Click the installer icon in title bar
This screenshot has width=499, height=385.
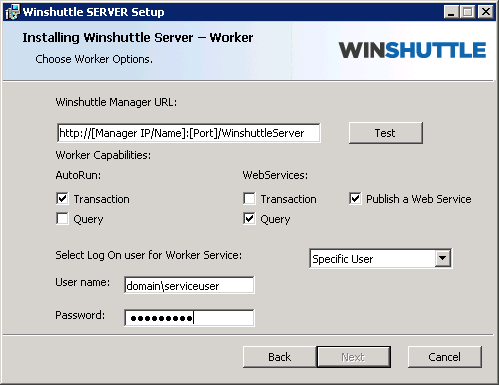click(x=12, y=12)
